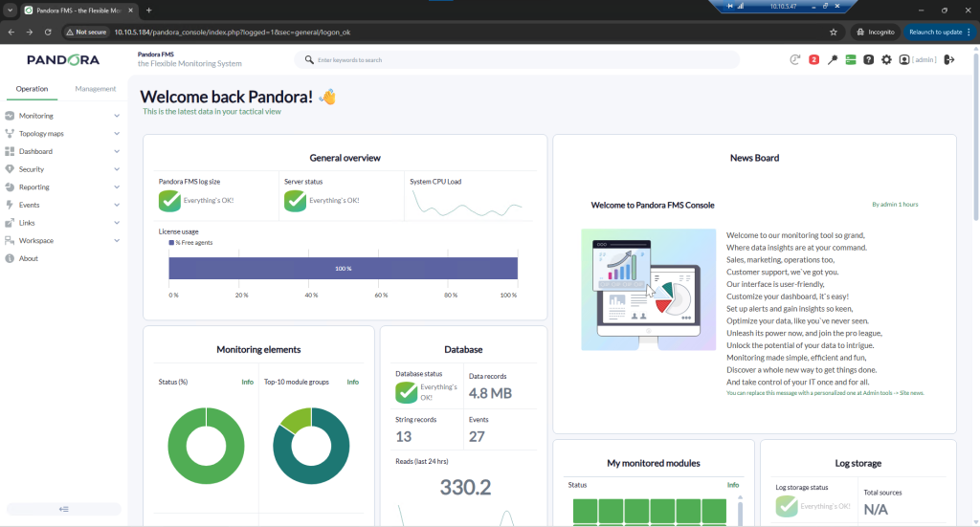Click the Topology maps sidebar icon
980x527 pixels.
click(x=10, y=134)
